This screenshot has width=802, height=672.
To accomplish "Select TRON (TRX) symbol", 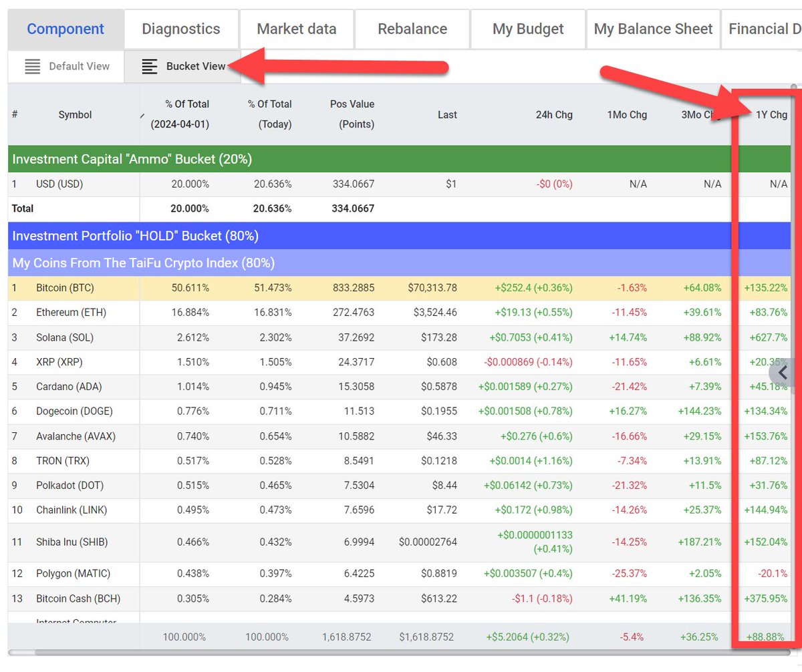I will coord(62,461).
